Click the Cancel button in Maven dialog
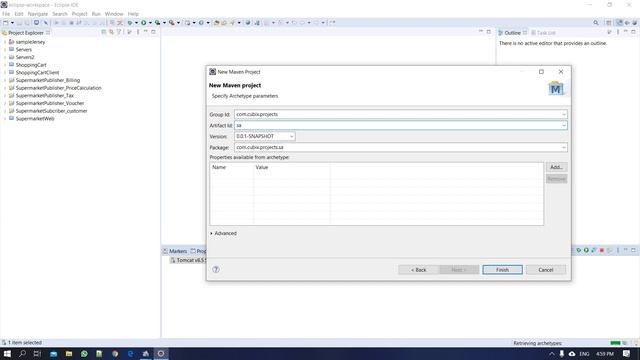 point(546,270)
